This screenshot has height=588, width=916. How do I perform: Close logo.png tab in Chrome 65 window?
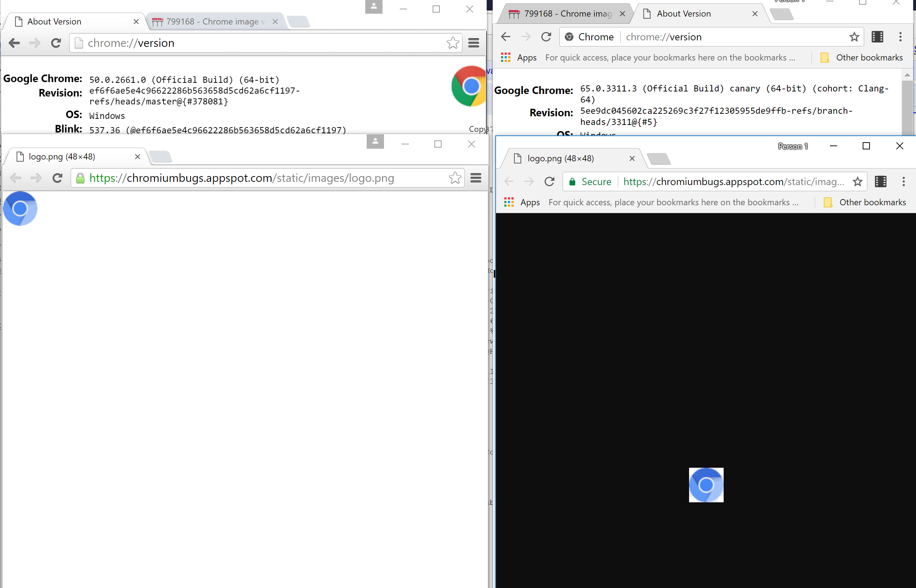tap(632, 158)
